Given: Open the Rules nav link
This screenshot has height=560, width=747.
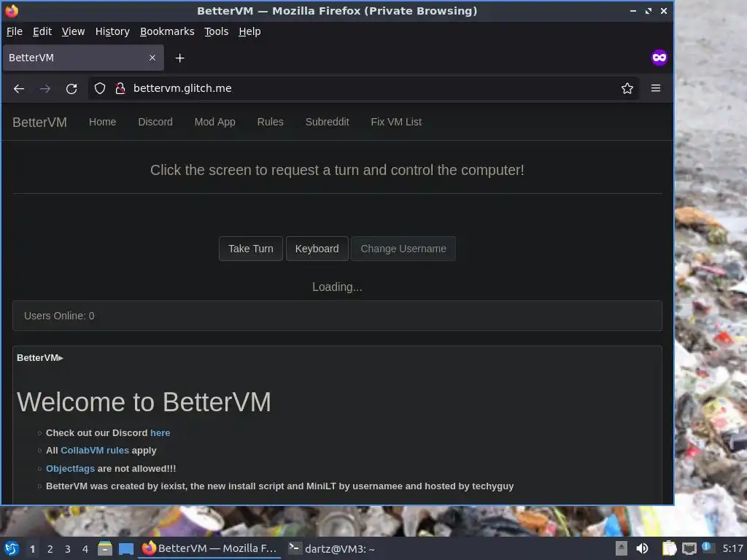Looking at the screenshot, I should click(270, 122).
